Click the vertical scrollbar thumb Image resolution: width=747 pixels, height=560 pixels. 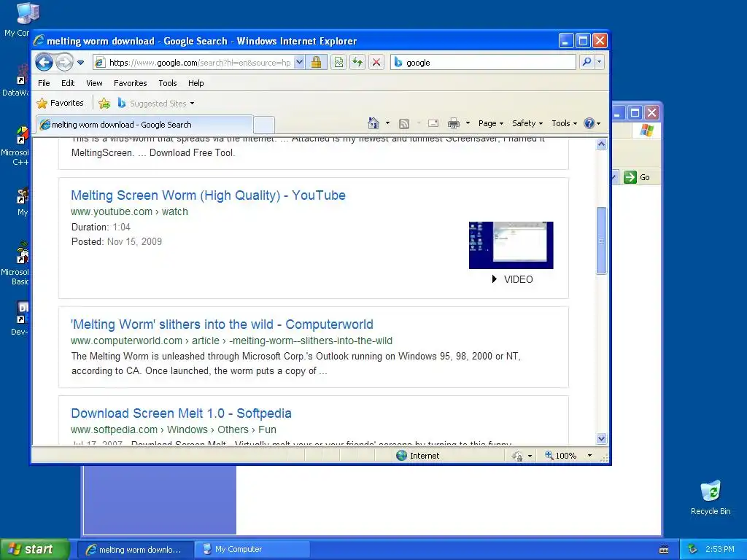pos(601,241)
